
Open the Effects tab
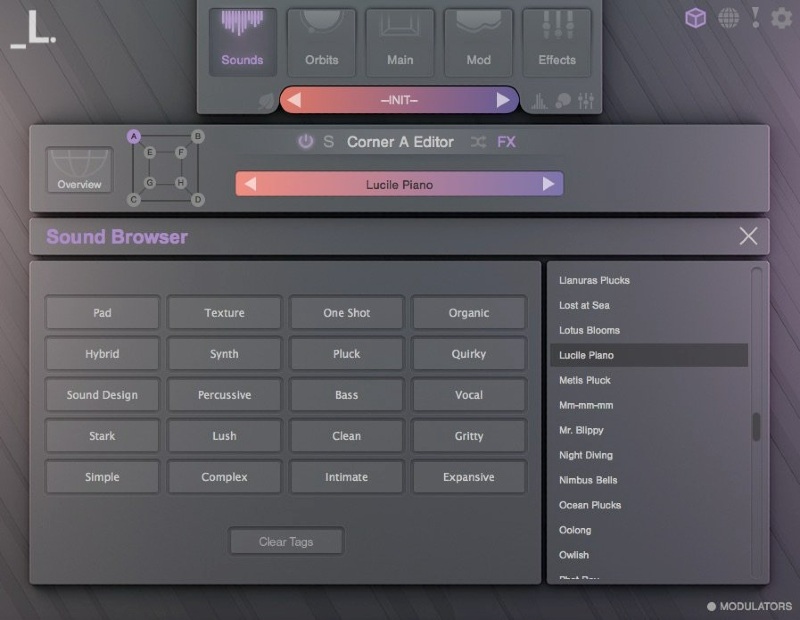[x=556, y=42]
